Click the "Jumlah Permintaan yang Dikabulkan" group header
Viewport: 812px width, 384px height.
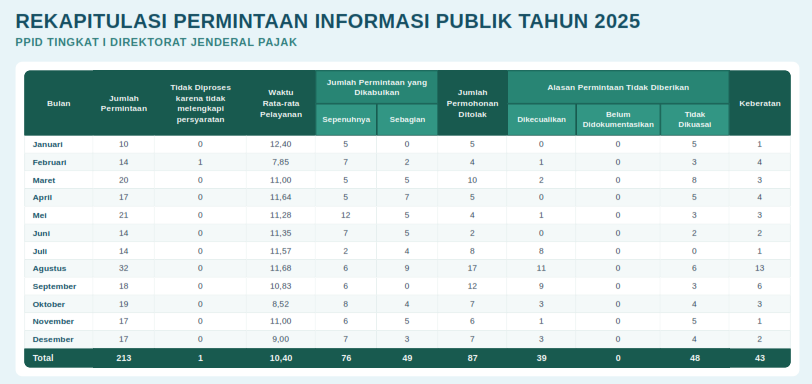[377, 87]
